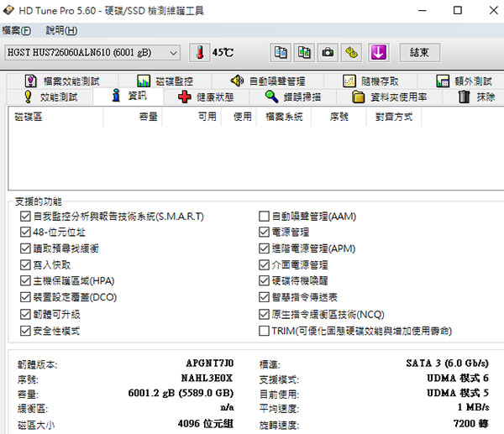Click the copy info to clipboard icon
The height and width of the screenshot is (434, 504).
(x=281, y=52)
